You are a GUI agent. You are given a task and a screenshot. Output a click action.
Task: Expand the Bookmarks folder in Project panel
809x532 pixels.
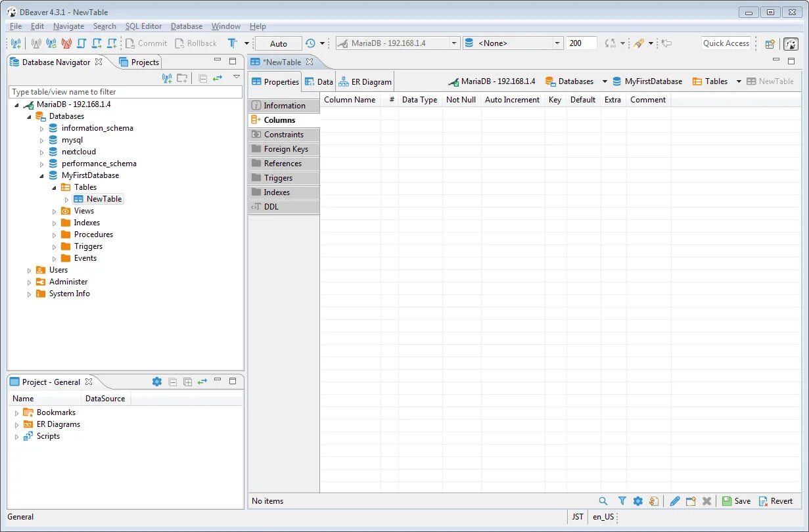point(16,413)
